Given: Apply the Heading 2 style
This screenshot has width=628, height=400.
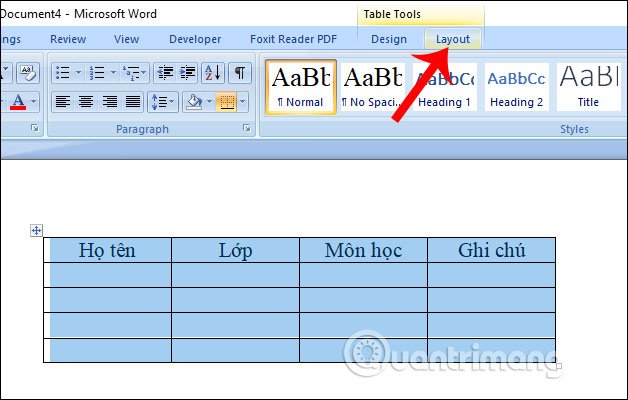Looking at the screenshot, I should click(517, 87).
